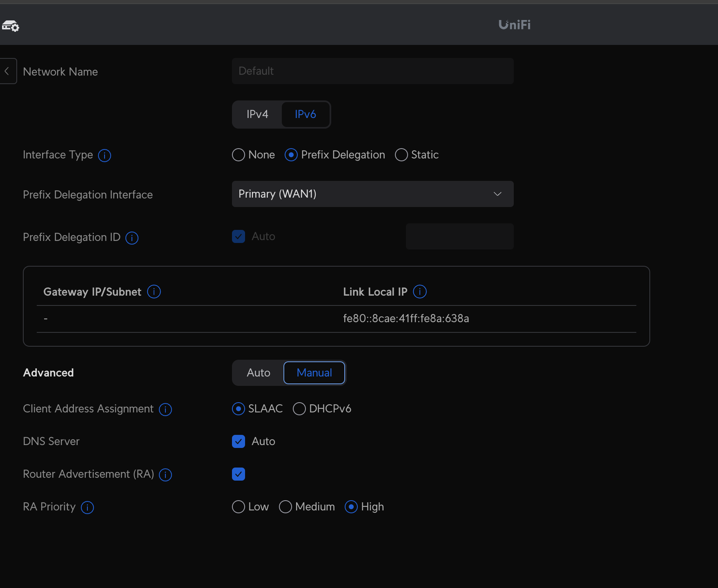
Task: Toggle the DNS Server Auto checkbox
Action: click(238, 442)
